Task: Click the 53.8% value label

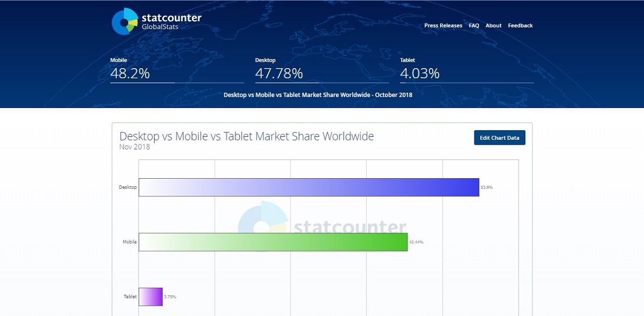Action: coord(486,187)
